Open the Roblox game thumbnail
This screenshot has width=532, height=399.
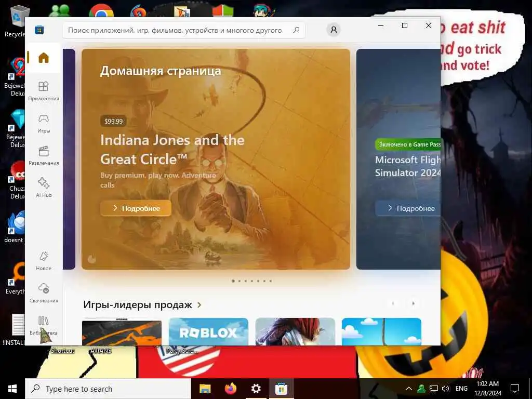pos(208,331)
